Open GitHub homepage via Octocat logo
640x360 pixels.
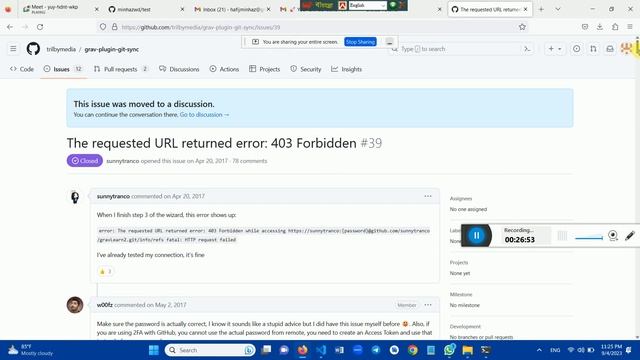pos(33,49)
